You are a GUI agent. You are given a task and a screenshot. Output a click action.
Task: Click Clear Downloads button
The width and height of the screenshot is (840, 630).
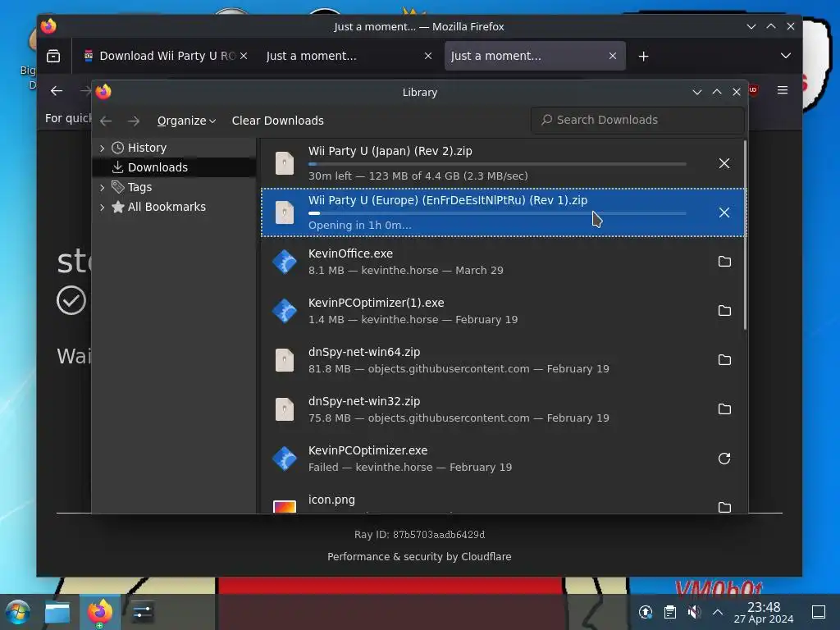277,121
